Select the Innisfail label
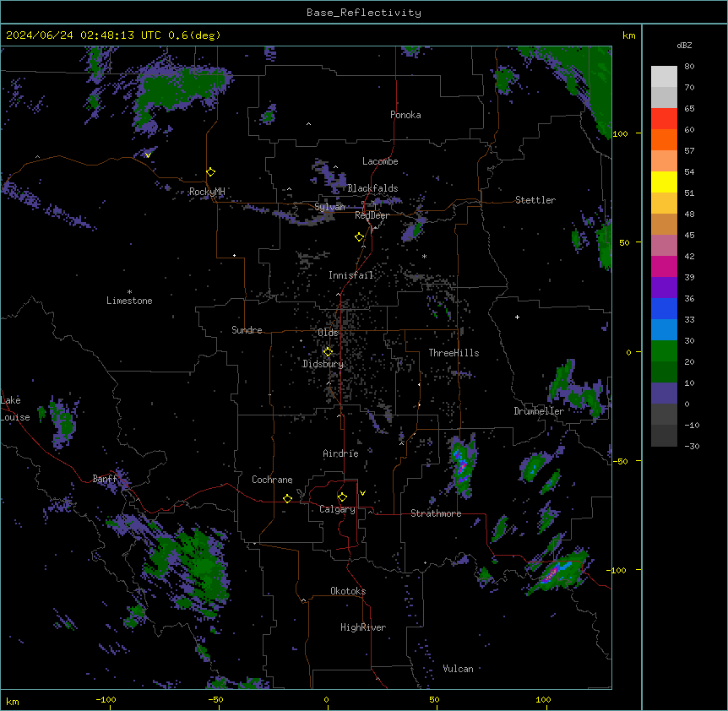The height and width of the screenshot is (711, 728). (x=351, y=275)
